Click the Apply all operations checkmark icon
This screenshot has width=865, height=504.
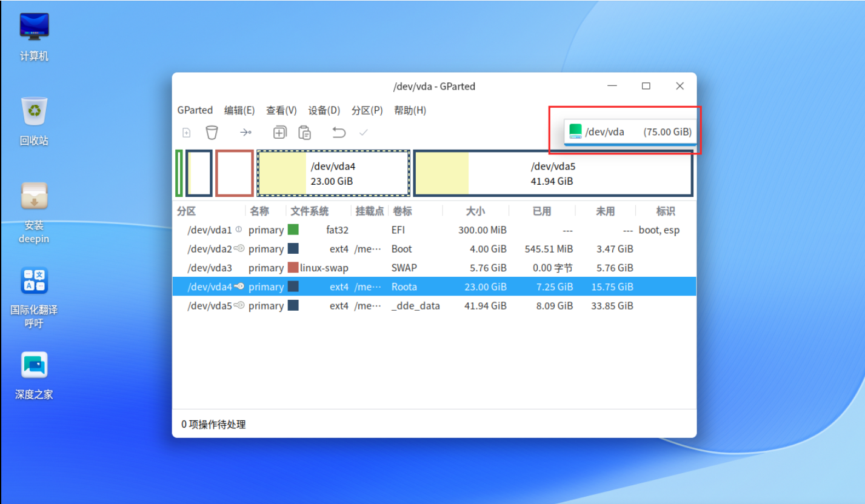[x=364, y=132]
